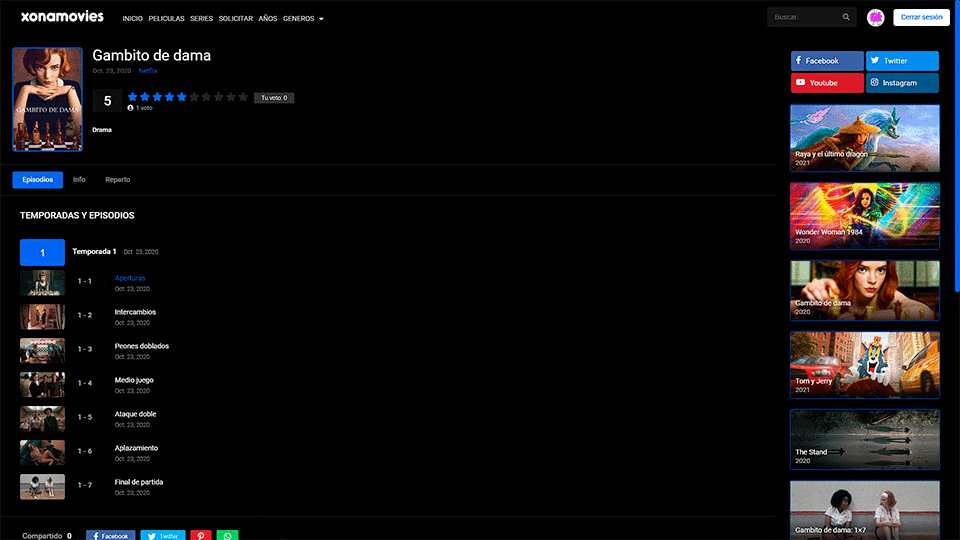Image resolution: width=960 pixels, height=540 pixels.
Task: Open Wonder Woman 1984 thumbnail
Action: coord(864,216)
